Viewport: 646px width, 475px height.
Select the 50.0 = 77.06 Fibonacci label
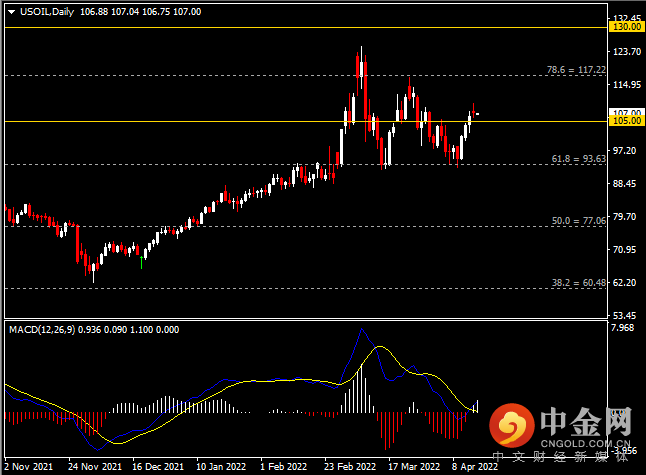tap(579, 220)
